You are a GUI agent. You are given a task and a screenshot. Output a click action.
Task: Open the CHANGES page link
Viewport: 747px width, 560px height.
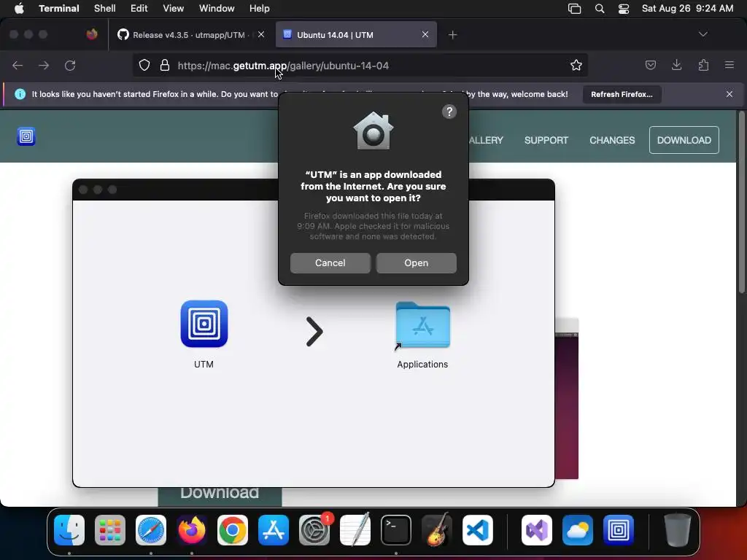pyautogui.click(x=612, y=141)
